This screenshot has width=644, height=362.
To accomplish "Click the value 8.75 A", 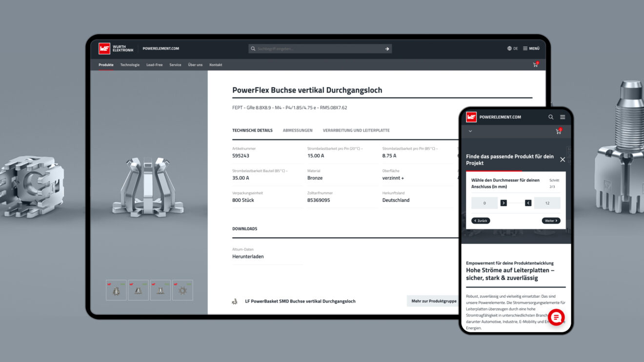I will 389,156.
